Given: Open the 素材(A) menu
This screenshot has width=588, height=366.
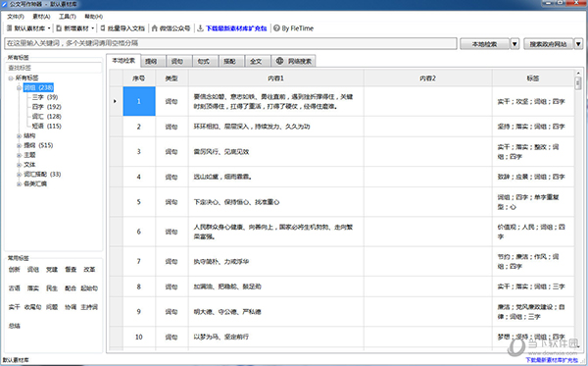Looking at the screenshot, I should (41, 17).
